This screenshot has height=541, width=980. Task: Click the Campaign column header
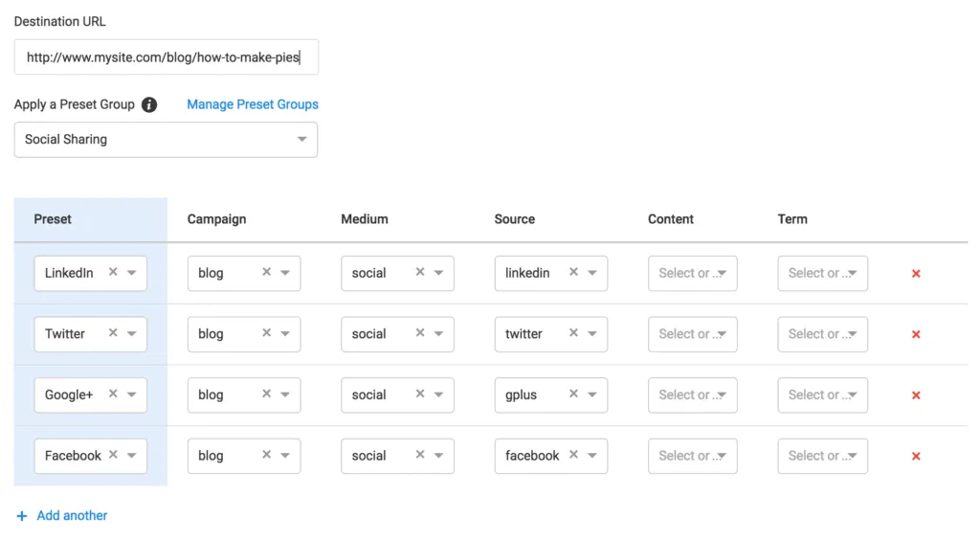click(216, 219)
